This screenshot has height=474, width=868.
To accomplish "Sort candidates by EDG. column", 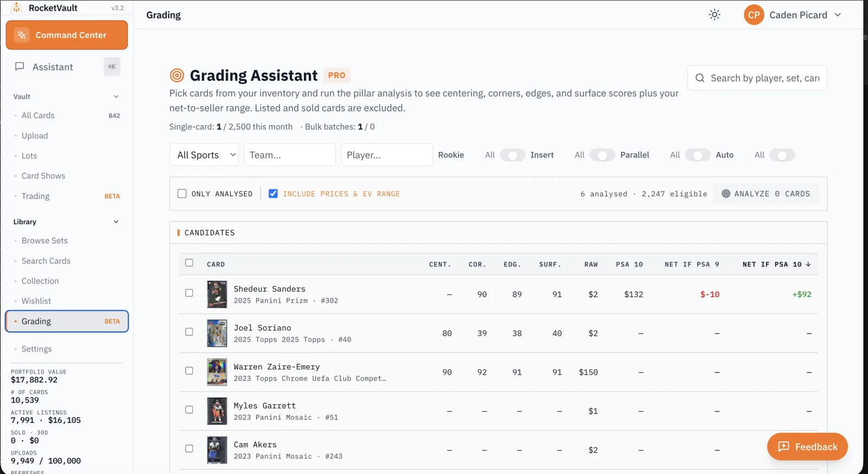I will (x=512, y=265).
